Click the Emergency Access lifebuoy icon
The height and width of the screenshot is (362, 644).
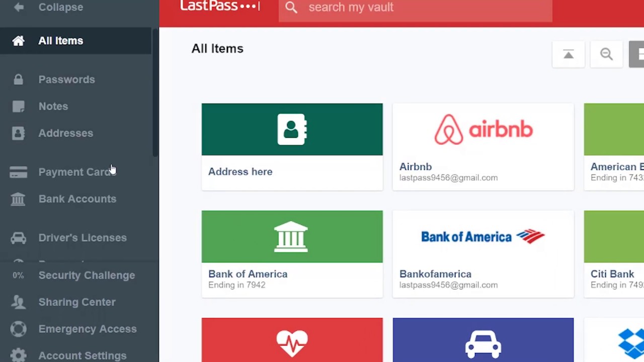point(19,329)
